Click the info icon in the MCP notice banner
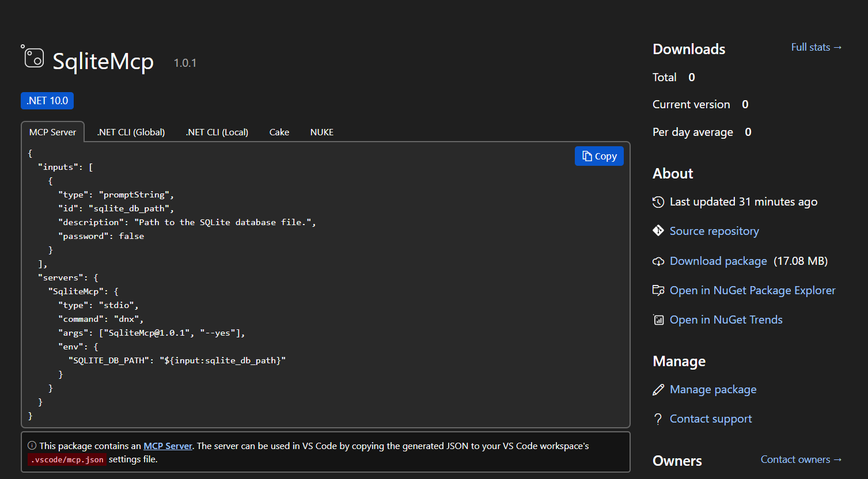Image resolution: width=868 pixels, height=479 pixels. click(x=32, y=445)
